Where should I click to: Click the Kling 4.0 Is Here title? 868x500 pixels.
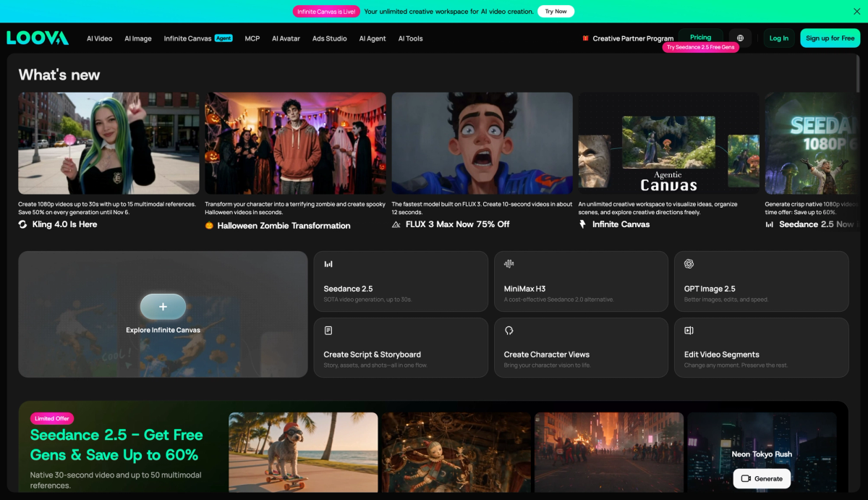pyautogui.click(x=64, y=224)
